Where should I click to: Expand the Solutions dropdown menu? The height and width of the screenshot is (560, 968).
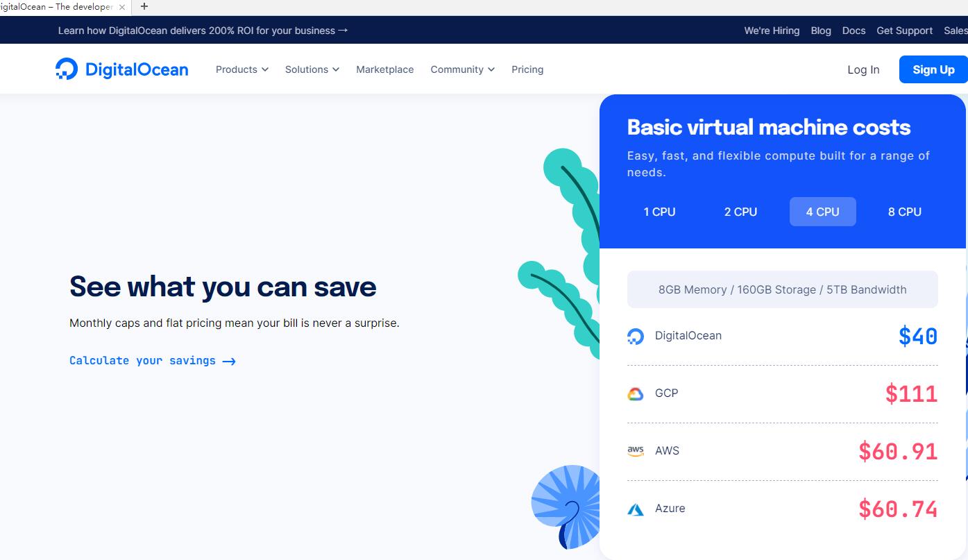coord(312,69)
